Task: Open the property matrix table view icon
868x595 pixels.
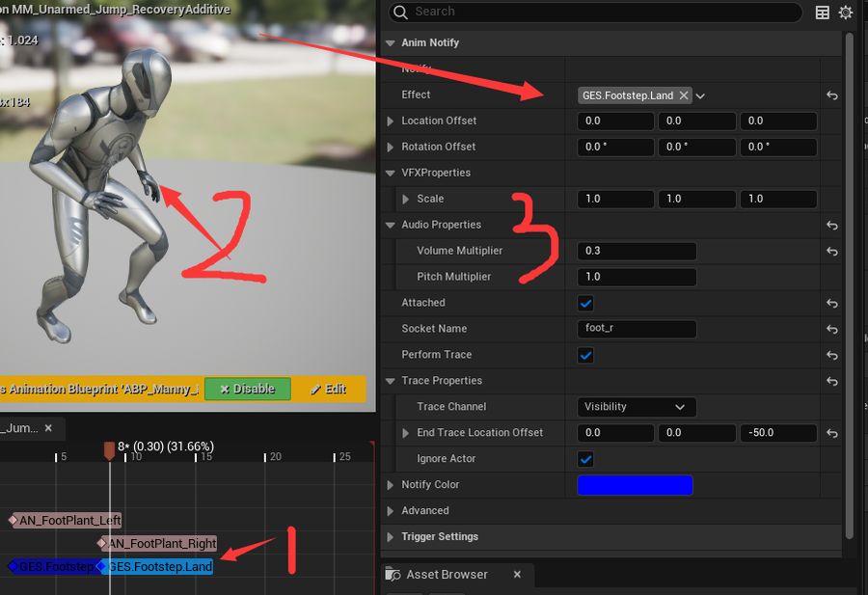Action: pos(823,13)
